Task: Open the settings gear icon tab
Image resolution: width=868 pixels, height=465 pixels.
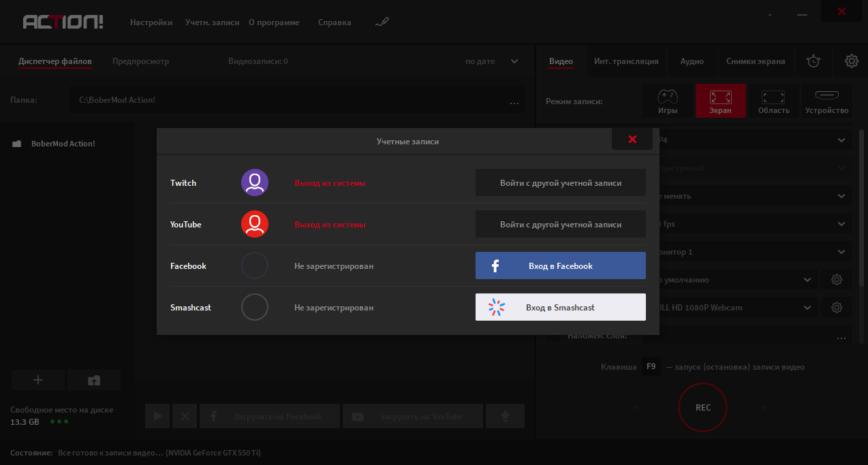Action: point(852,61)
